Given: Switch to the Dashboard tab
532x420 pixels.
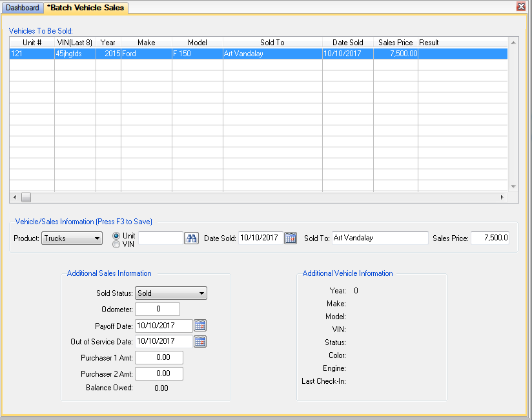Looking at the screenshot, I should [x=23, y=8].
